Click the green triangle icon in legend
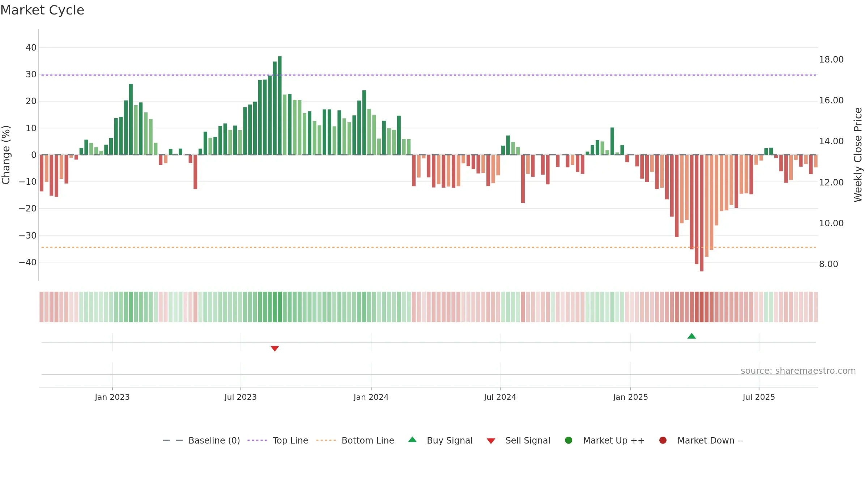 [x=412, y=440]
